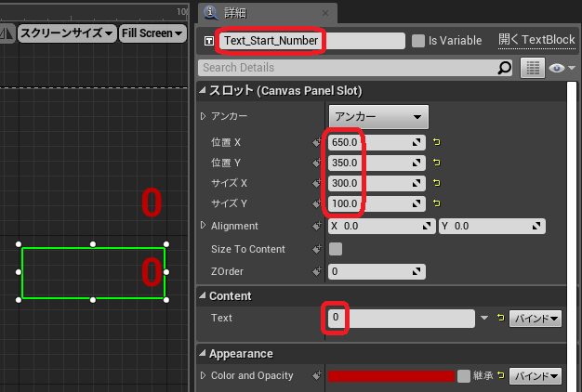The height and width of the screenshot is (392, 582).
Task: Click the Text_Start_Number name field
Action: pos(311,41)
